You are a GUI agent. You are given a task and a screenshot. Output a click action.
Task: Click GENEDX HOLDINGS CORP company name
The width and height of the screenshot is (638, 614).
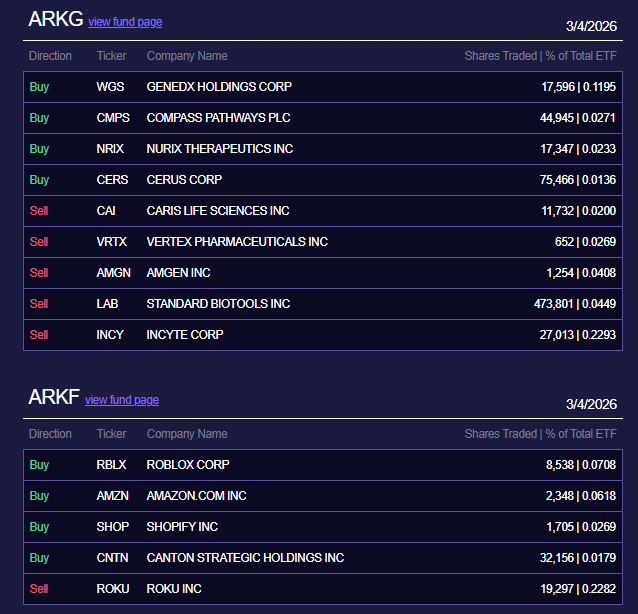point(219,87)
